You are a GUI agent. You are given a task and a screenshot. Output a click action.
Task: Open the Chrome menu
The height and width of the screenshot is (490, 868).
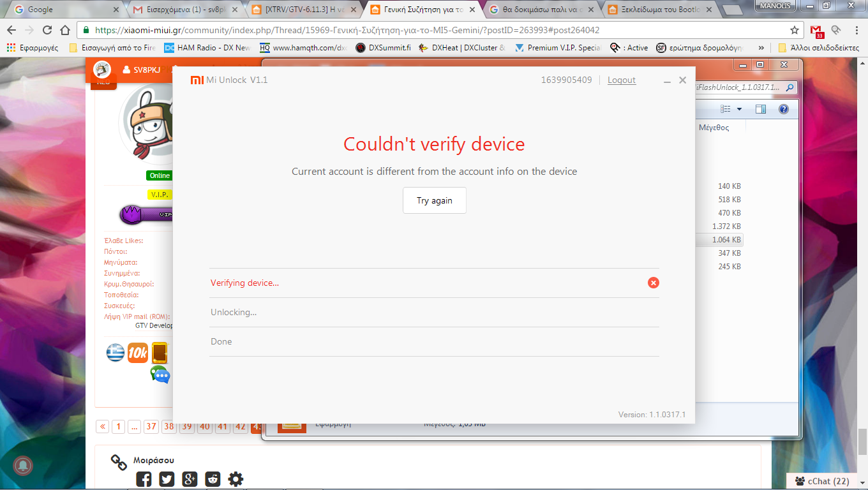[x=855, y=30]
